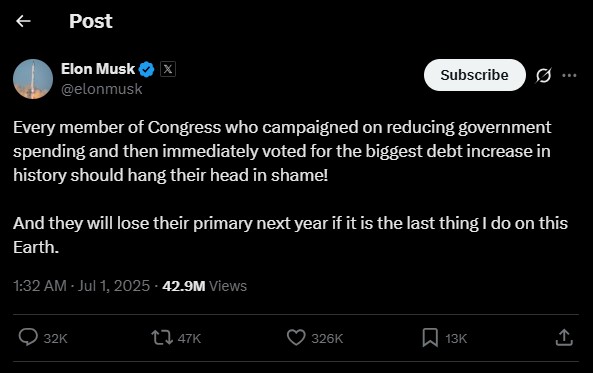The width and height of the screenshot is (593, 373).
Task: Share the post with the upload arrow icon
Action: (x=564, y=337)
